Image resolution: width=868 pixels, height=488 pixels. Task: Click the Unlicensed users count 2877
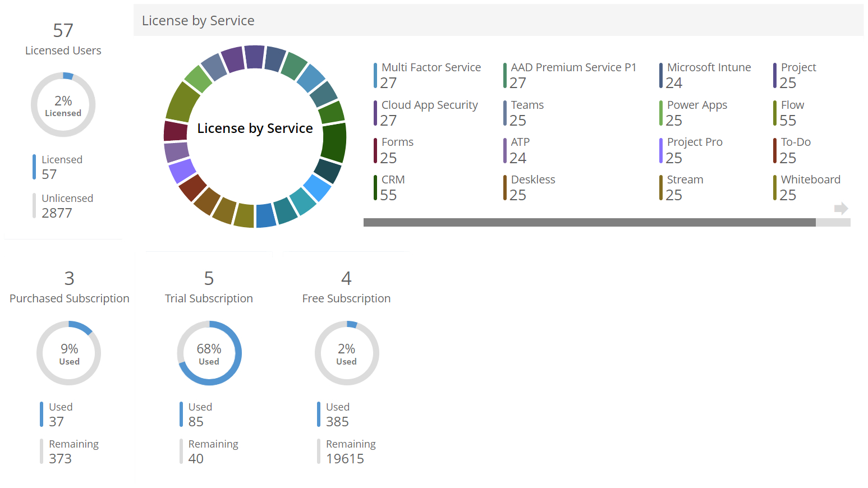click(57, 213)
